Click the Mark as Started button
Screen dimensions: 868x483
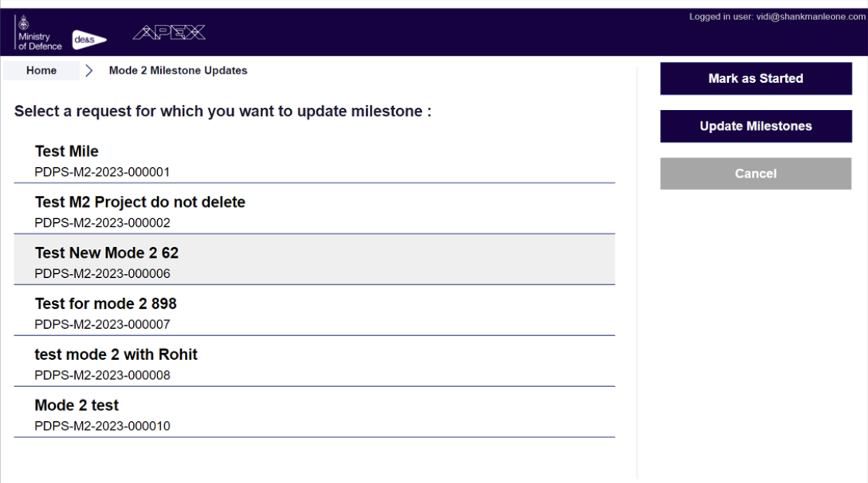755,78
